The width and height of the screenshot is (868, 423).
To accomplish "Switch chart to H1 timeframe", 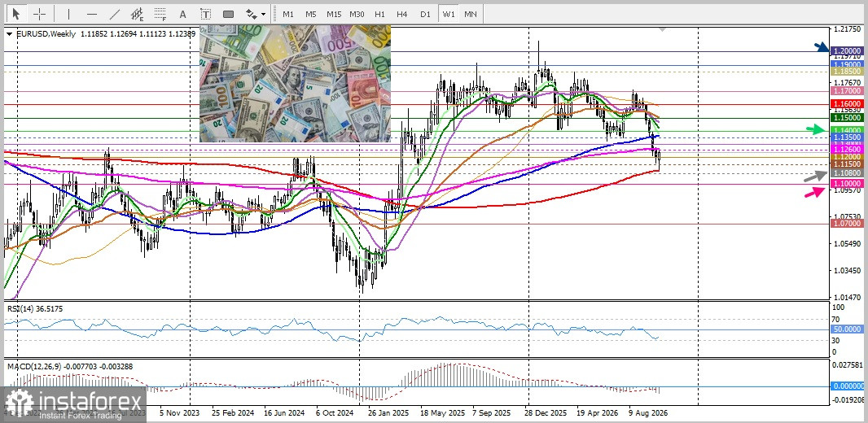I will coord(379,14).
